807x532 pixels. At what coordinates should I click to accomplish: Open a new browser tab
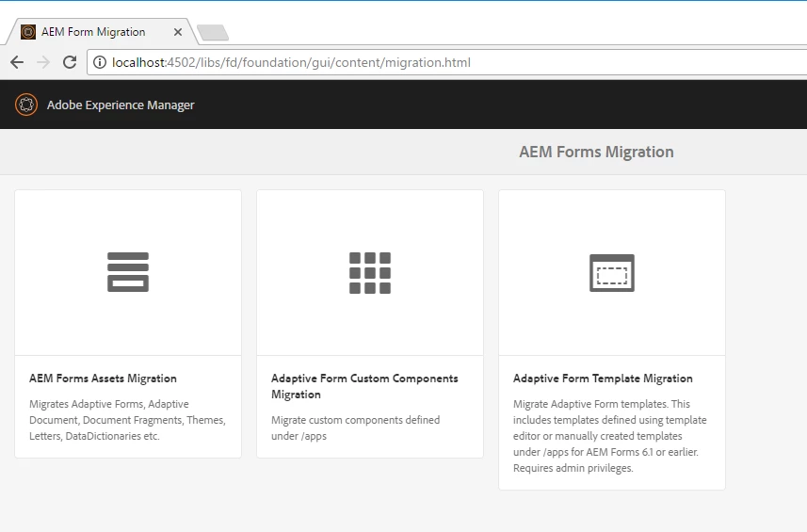click(213, 32)
